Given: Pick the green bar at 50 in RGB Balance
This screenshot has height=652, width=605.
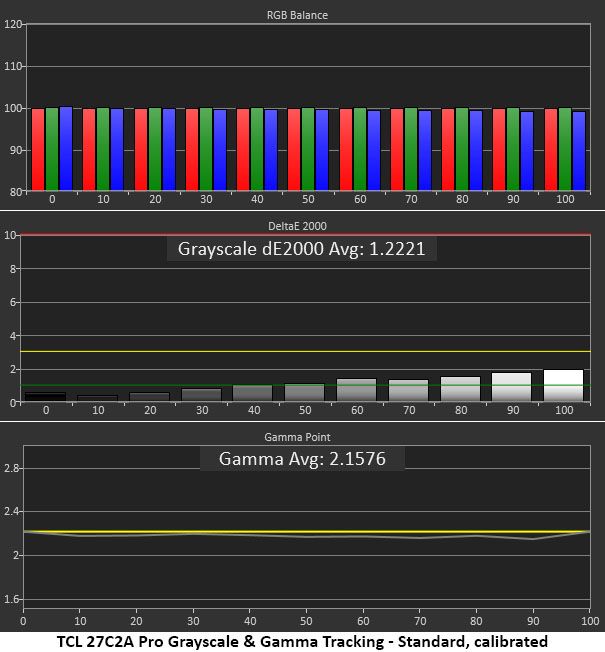Looking at the screenshot, I should [308, 149].
